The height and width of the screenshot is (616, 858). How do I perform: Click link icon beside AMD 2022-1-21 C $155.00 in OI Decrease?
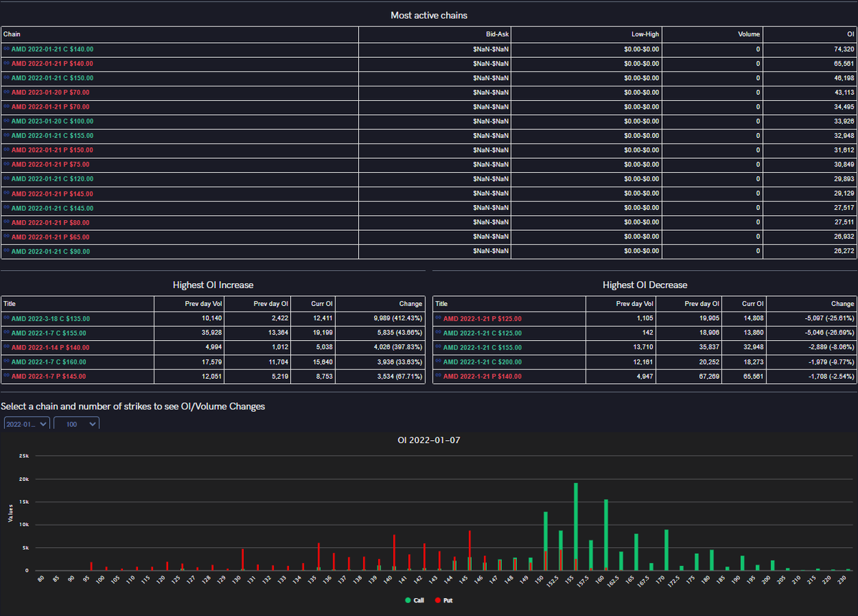tap(438, 347)
